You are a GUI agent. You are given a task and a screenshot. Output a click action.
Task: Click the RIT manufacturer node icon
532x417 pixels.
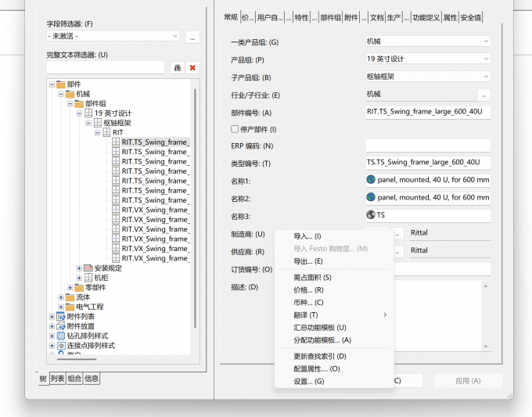[106, 132]
